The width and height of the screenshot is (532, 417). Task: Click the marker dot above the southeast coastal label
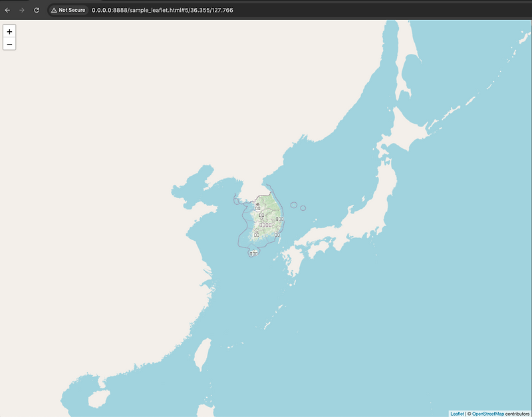[x=277, y=231]
